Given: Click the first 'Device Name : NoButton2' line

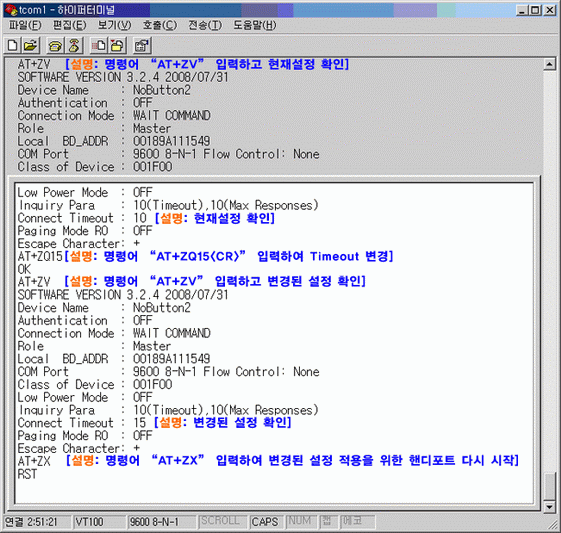Looking at the screenshot, I should [x=104, y=90].
